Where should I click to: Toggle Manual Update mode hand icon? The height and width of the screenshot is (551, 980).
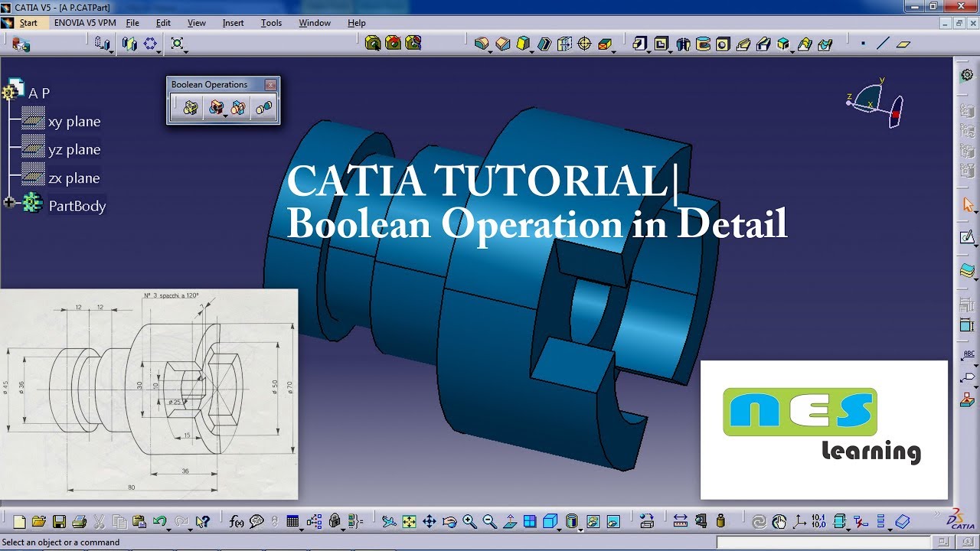tap(779, 522)
